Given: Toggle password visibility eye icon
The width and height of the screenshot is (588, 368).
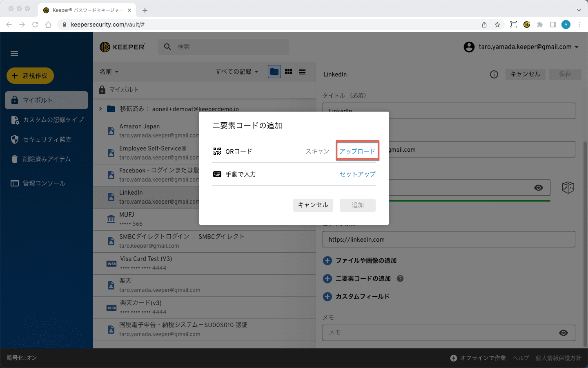Looking at the screenshot, I should (x=539, y=188).
